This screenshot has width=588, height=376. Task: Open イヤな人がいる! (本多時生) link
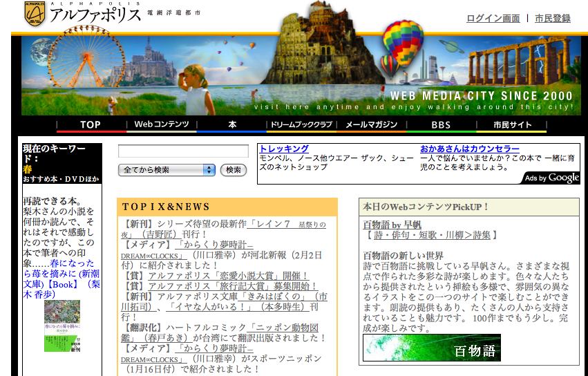[x=238, y=307]
